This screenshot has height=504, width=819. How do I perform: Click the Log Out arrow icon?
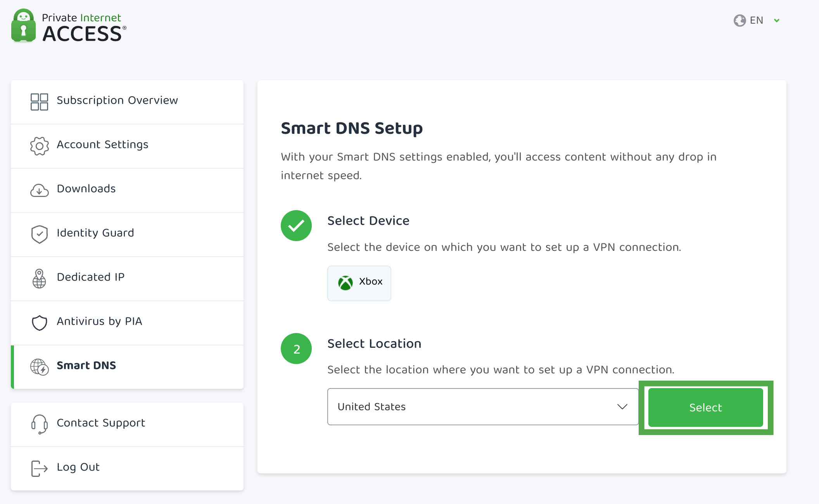[x=39, y=468]
